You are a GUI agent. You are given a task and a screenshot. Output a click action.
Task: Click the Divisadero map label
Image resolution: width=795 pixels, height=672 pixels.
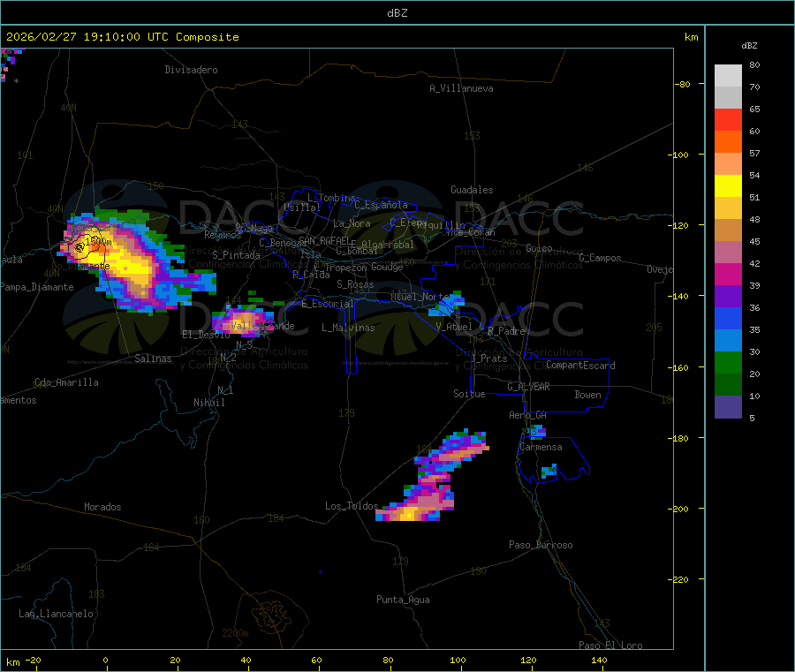pos(191,70)
